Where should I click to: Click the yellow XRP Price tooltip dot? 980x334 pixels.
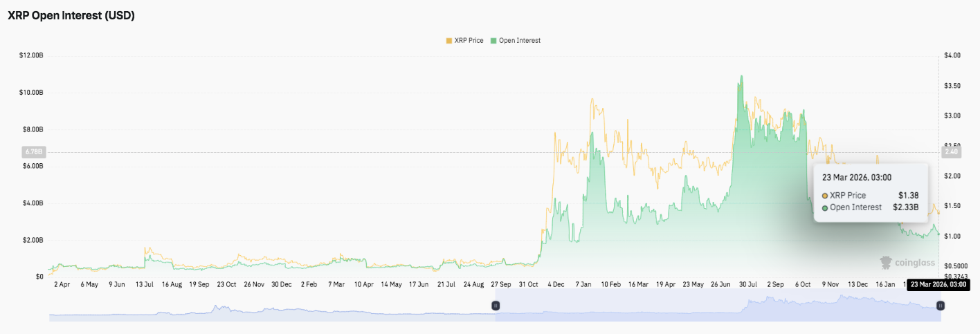(x=825, y=196)
